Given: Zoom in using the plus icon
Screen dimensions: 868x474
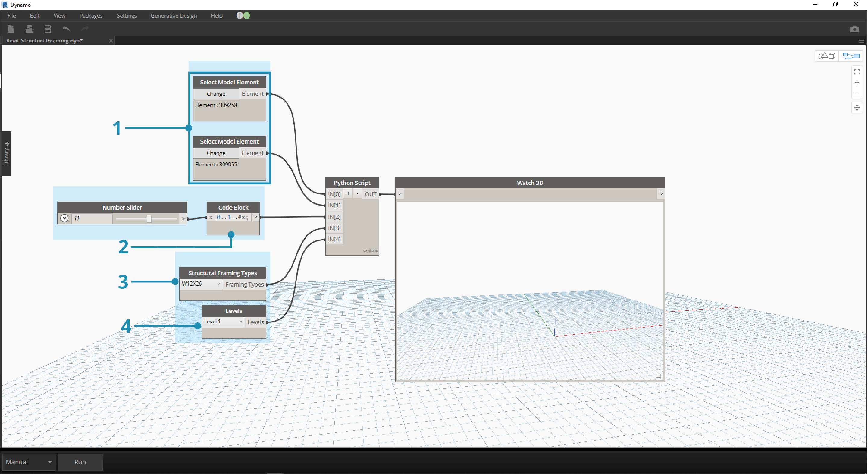Looking at the screenshot, I should 857,83.
